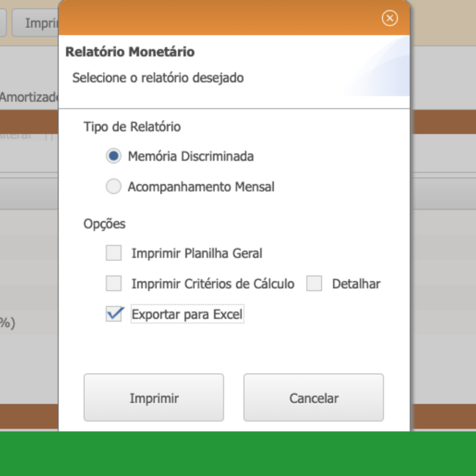Click the 'Exportar para Excel' label text

[x=187, y=315]
